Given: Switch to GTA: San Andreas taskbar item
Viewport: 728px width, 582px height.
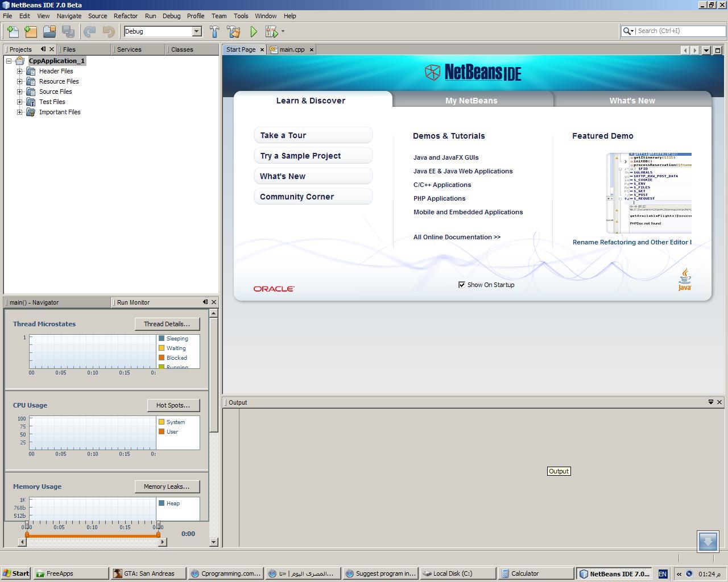Looking at the screenshot, I should [x=148, y=573].
